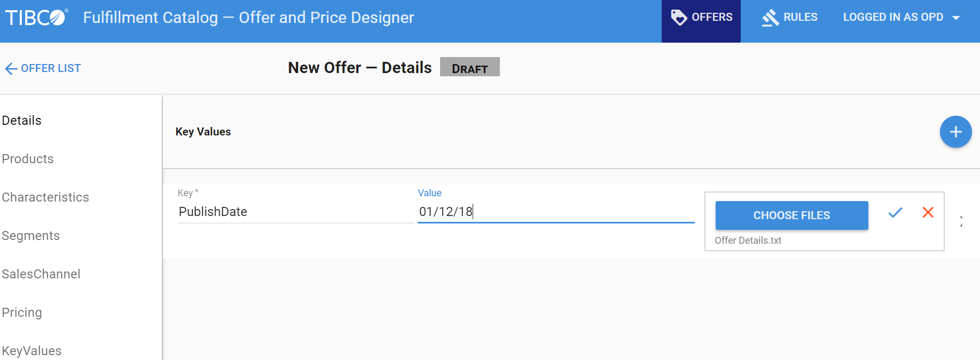
Task: Open the Details section in sidebar
Action: tap(22, 121)
